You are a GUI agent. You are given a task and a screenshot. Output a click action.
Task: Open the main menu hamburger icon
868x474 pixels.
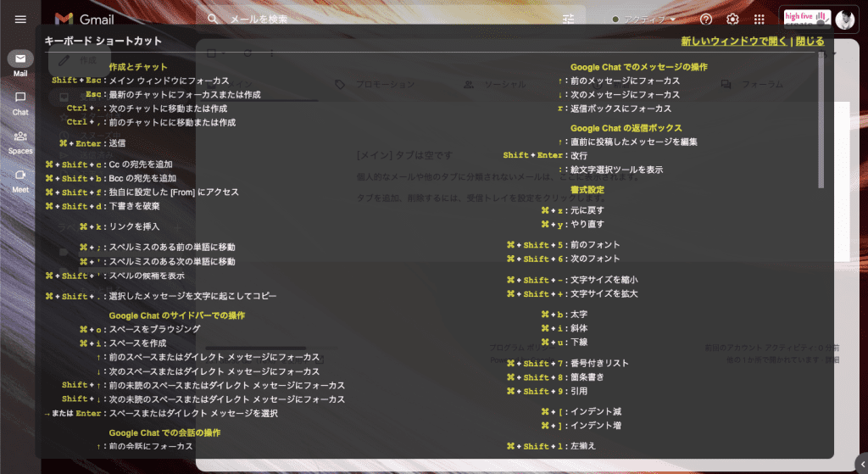[x=20, y=20]
